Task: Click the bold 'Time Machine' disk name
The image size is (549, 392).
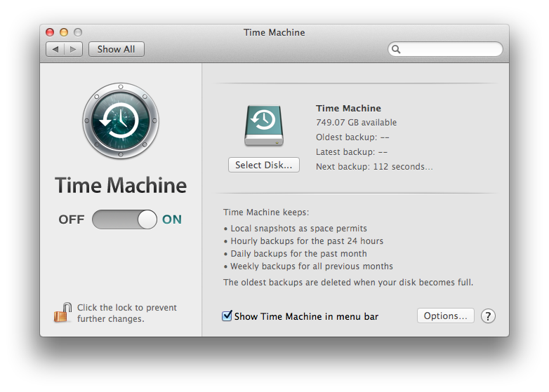Action: [x=348, y=108]
